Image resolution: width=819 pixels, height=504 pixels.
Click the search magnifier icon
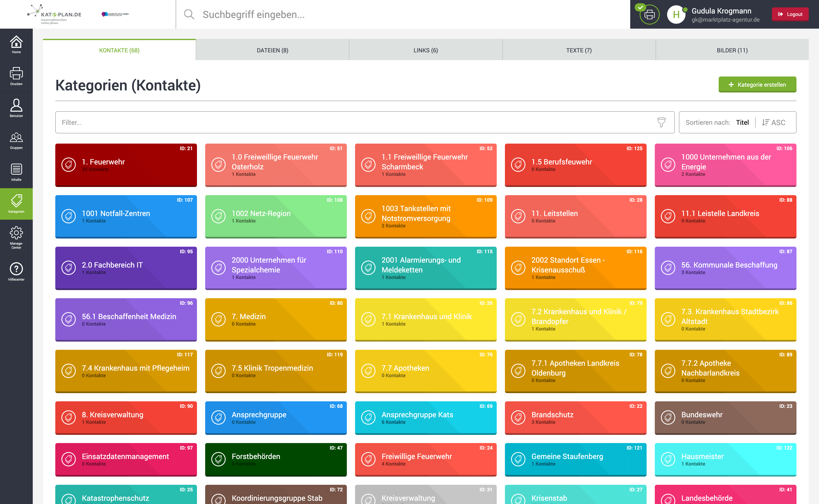coord(189,14)
